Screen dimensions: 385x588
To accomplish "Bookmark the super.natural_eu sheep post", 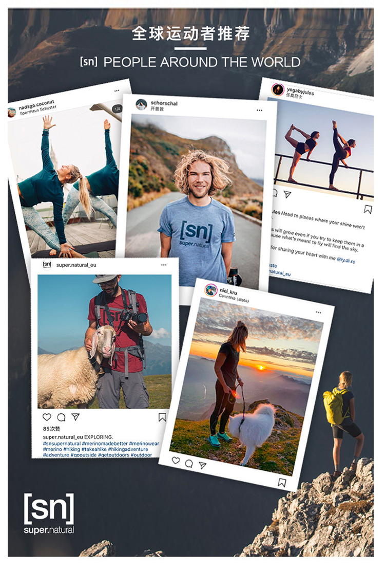I will click(162, 417).
